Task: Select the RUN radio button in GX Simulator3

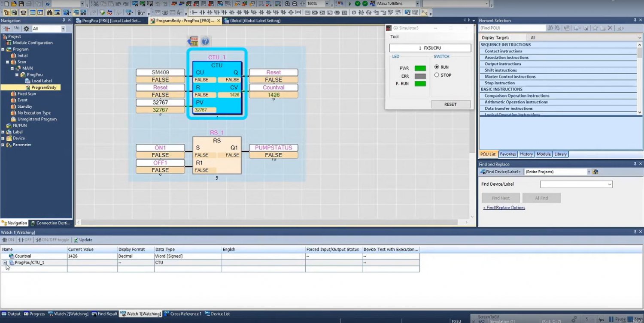Action: (437, 67)
